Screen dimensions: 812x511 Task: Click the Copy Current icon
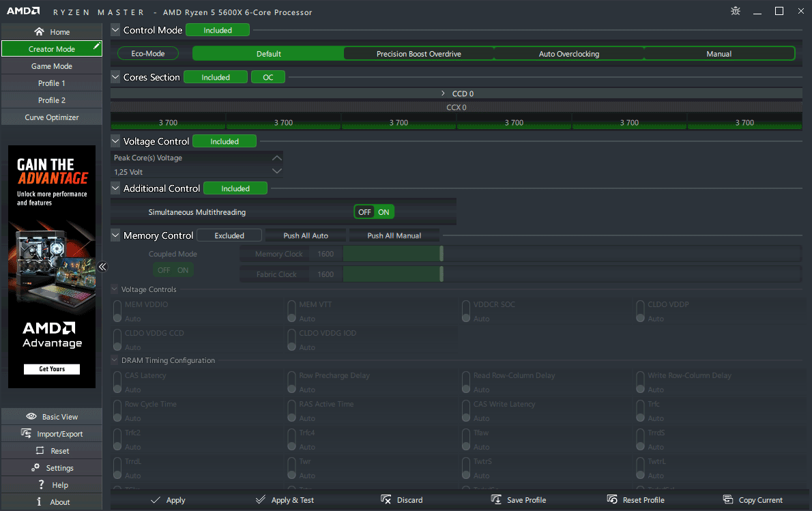[728, 500]
